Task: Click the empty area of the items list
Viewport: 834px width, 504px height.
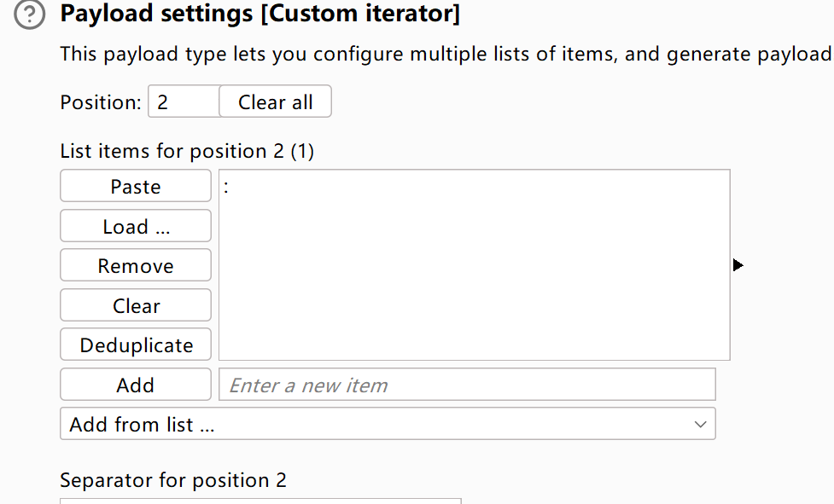Action: tap(474, 281)
